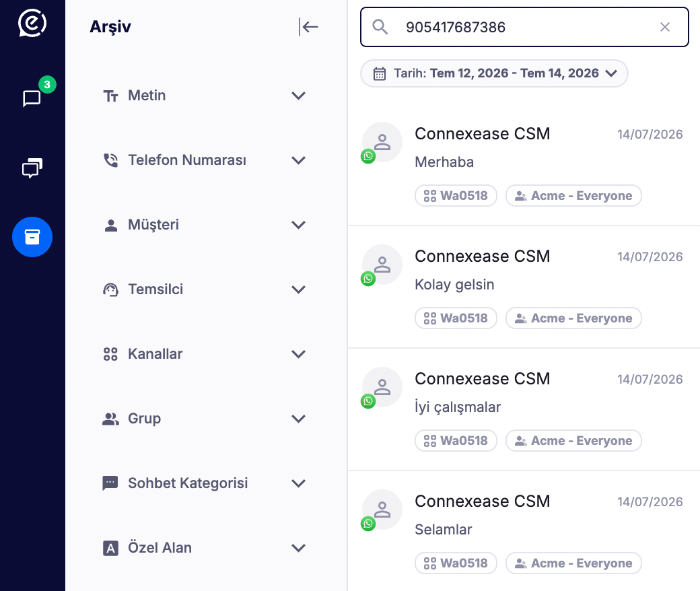
Task: Expand the Temsilci filter chevron
Action: point(298,289)
